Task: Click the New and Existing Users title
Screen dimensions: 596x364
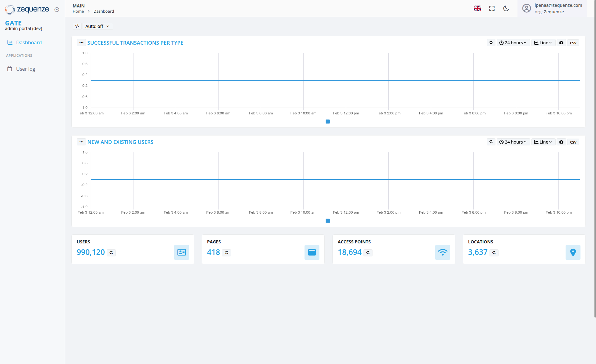Action: click(x=120, y=142)
